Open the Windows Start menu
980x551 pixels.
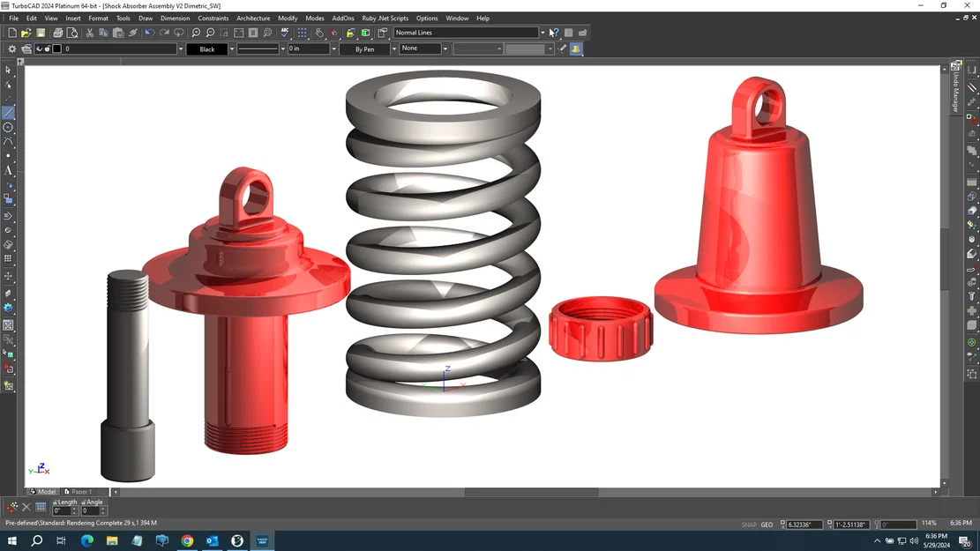coord(11,540)
